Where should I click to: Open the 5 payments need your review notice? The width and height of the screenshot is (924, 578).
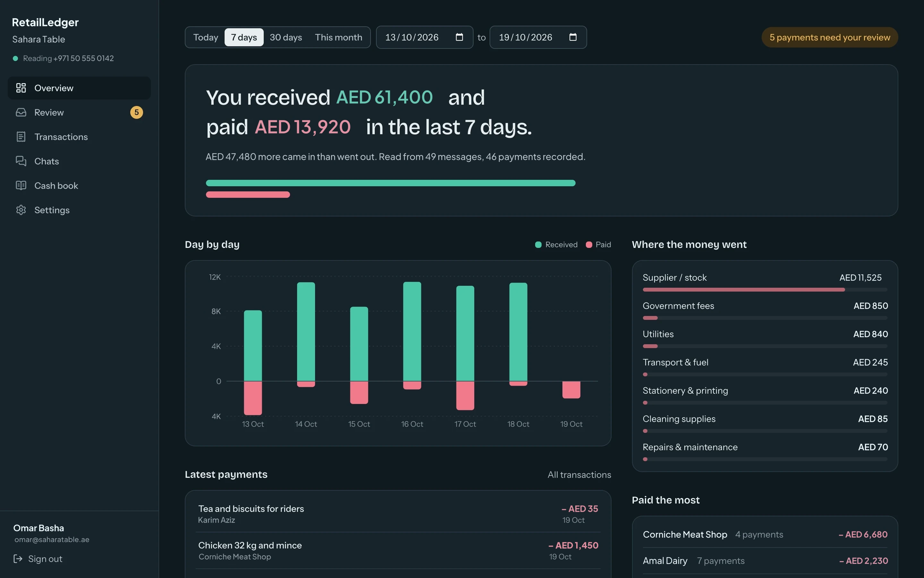point(830,38)
